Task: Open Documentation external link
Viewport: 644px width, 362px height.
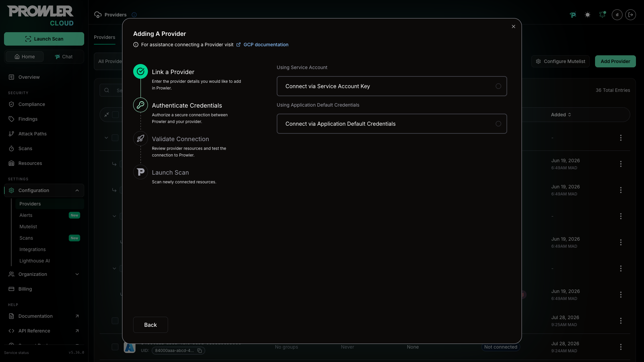Action: coord(44,316)
